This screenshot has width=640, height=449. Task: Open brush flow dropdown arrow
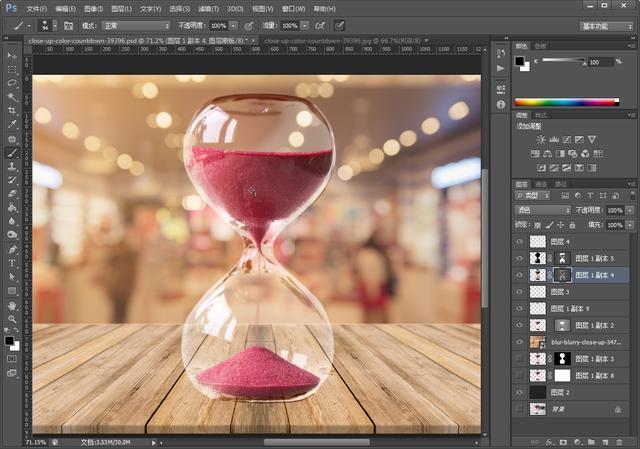tap(304, 26)
